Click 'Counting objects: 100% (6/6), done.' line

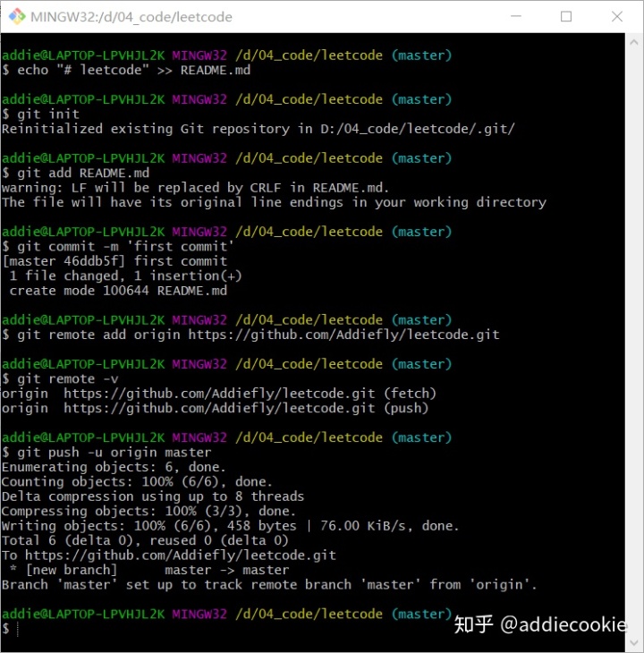(x=137, y=481)
